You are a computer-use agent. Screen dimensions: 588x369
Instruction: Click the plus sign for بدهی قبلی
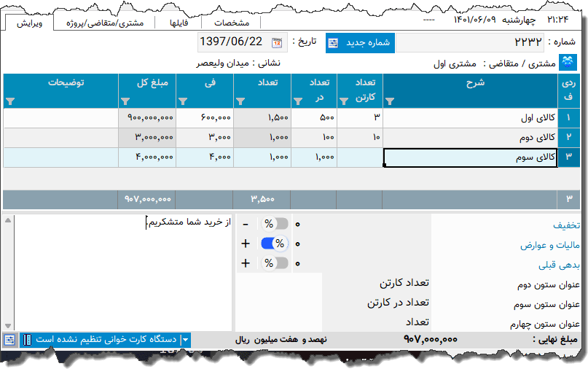(x=246, y=263)
